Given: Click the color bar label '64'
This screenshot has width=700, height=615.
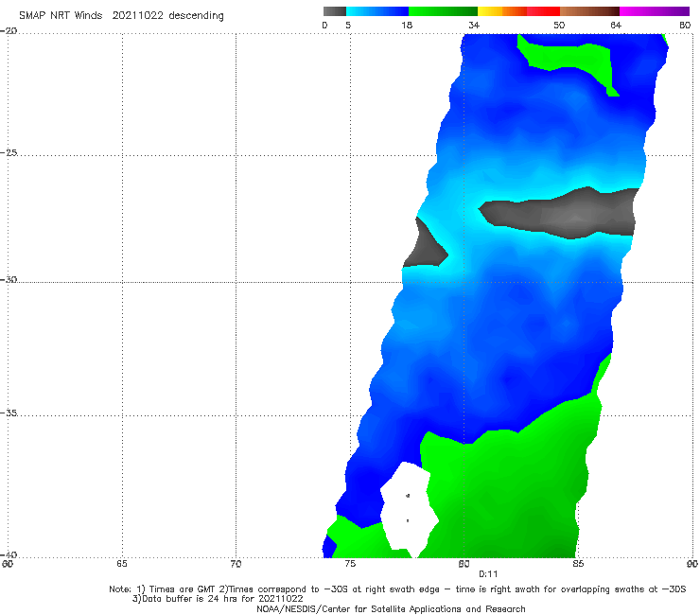Looking at the screenshot, I should (616, 25).
